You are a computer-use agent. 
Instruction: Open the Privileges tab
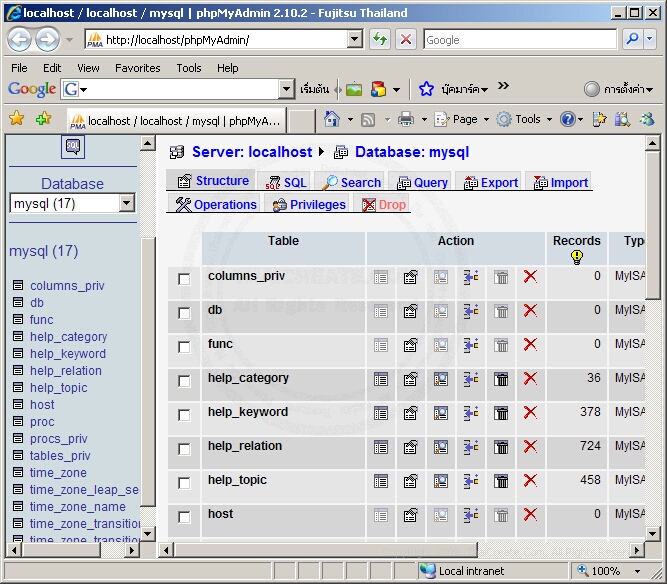tap(309, 205)
